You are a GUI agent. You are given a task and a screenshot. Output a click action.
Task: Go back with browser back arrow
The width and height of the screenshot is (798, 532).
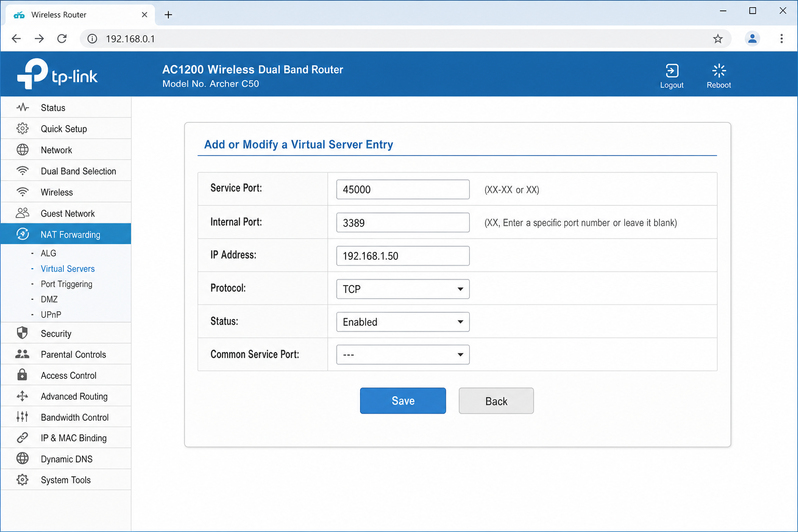click(16, 38)
